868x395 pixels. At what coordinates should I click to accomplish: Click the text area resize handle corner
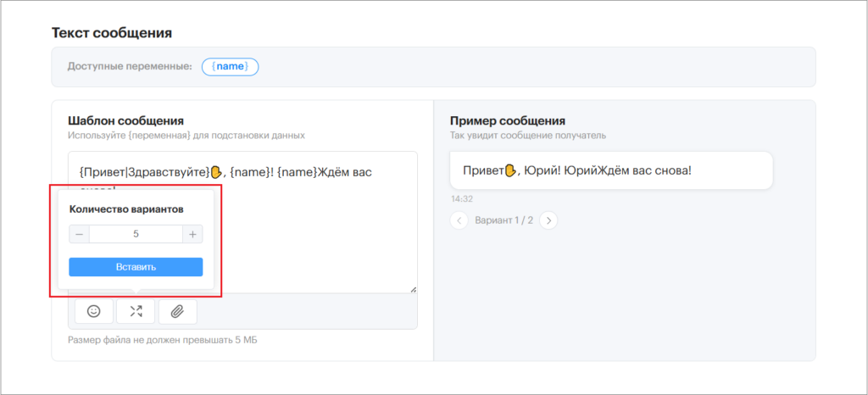coord(414,289)
